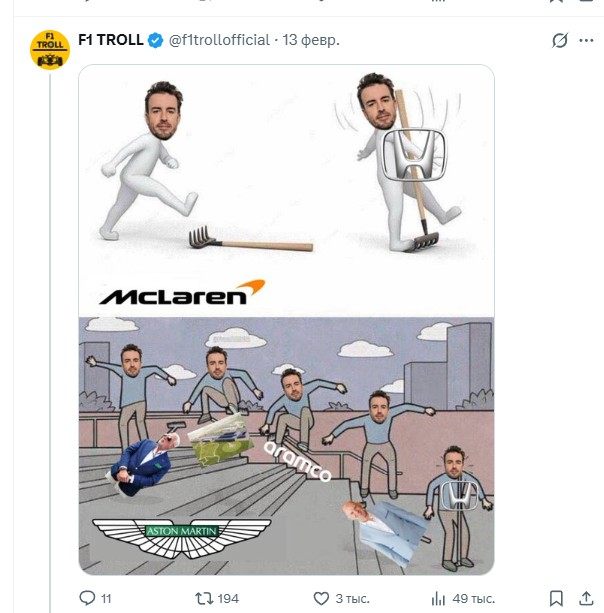Image resolution: width=604 pixels, height=613 pixels.
Task: Click the reply speech bubble icon
Action: click(x=87, y=598)
